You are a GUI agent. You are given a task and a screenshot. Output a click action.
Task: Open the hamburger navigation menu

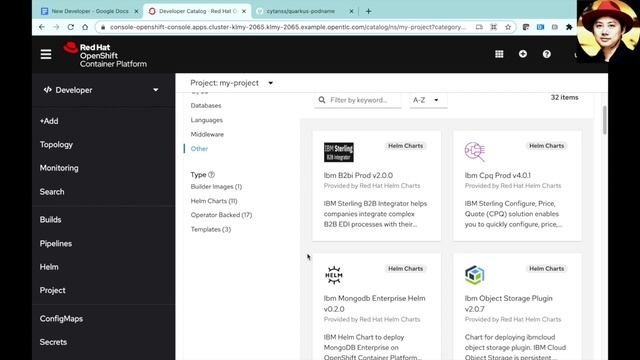[46, 54]
